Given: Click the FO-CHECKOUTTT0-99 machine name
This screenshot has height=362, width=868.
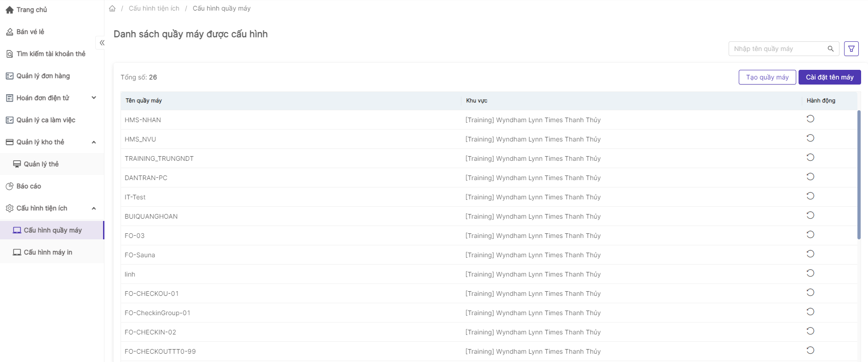Looking at the screenshot, I should (x=160, y=351).
